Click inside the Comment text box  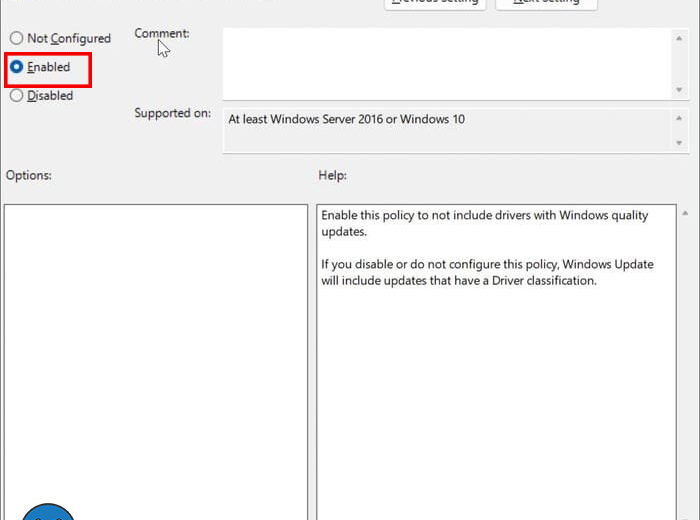coord(447,64)
